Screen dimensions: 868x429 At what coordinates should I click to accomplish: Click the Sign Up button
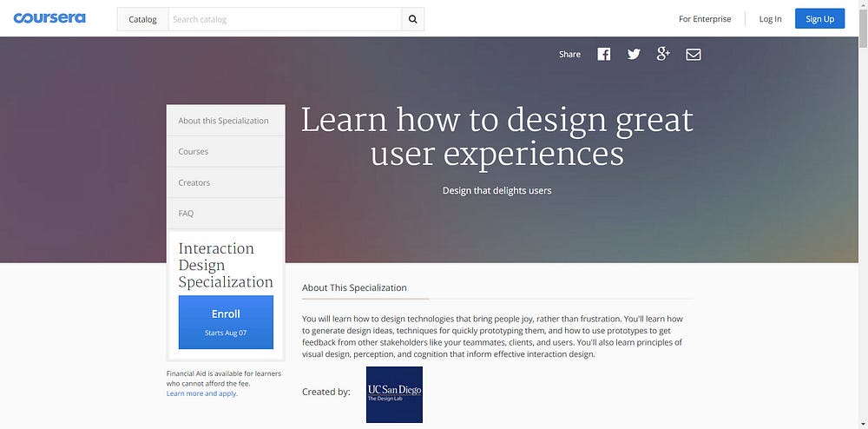point(820,19)
